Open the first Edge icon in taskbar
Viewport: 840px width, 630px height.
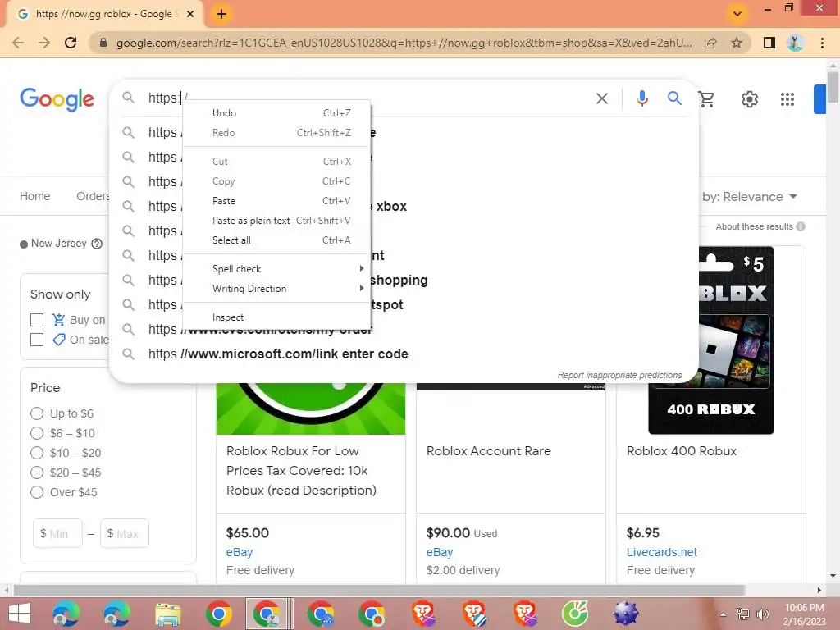pos(66,614)
